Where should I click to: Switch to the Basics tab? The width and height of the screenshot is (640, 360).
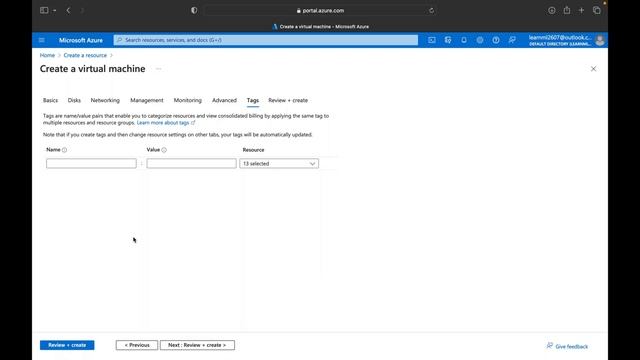pos(51,100)
